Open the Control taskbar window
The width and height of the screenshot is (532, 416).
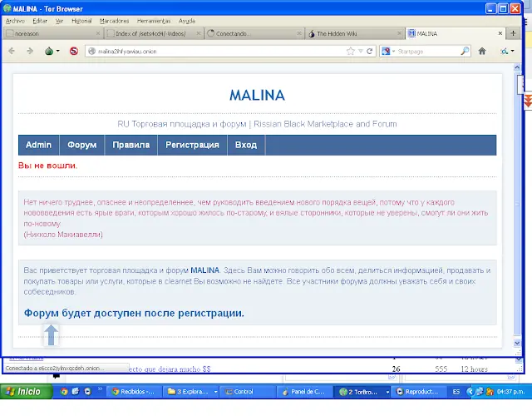248,392
